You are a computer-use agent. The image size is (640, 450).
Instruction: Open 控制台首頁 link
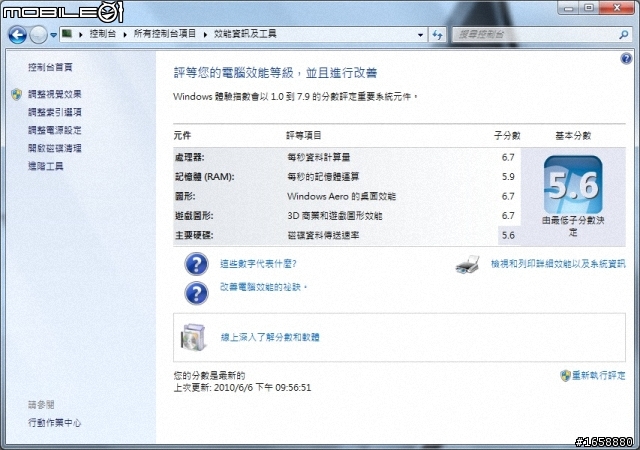tap(50, 67)
